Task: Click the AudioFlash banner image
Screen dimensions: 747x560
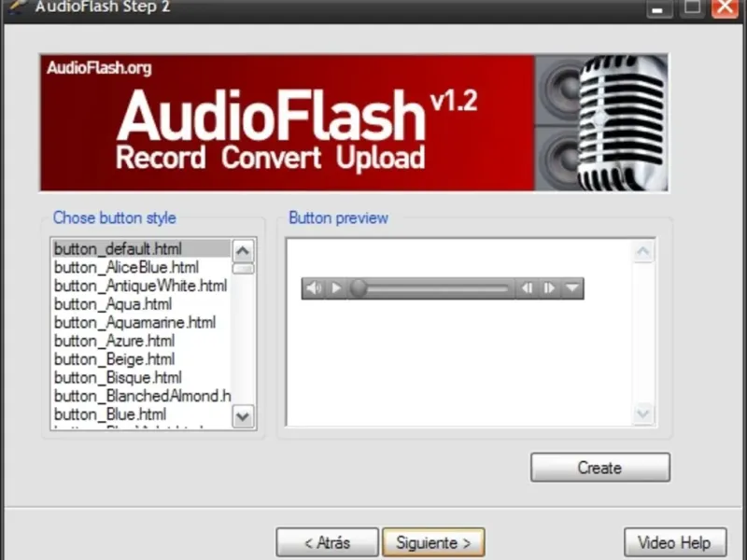Action: tap(354, 123)
